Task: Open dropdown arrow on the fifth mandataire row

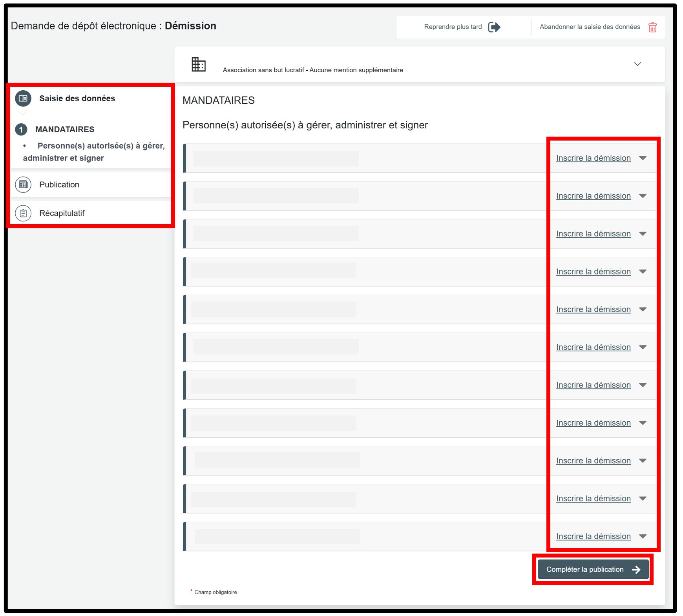Action: pyautogui.click(x=643, y=309)
